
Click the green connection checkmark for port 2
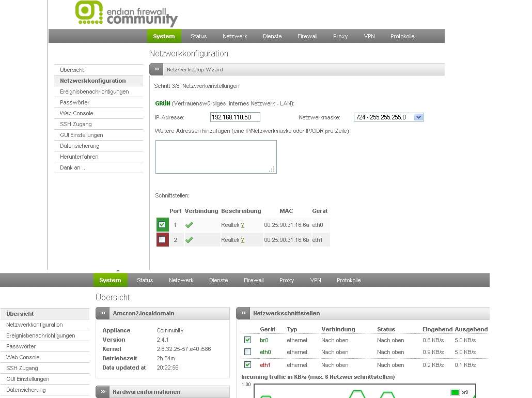coord(189,240)
